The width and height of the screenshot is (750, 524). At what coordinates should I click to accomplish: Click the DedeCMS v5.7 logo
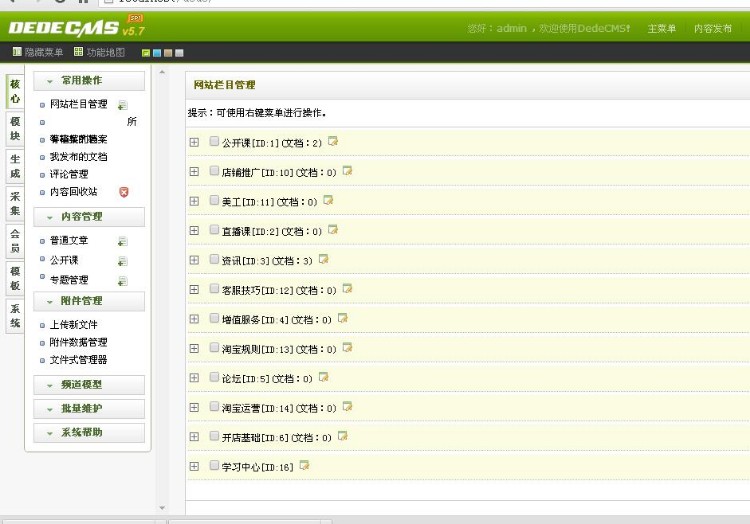[x=77, y=27]
